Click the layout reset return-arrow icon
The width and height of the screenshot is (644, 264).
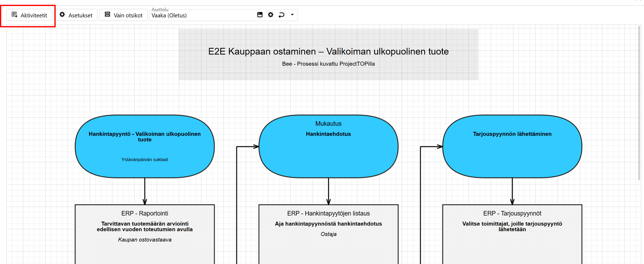(281, 15)
